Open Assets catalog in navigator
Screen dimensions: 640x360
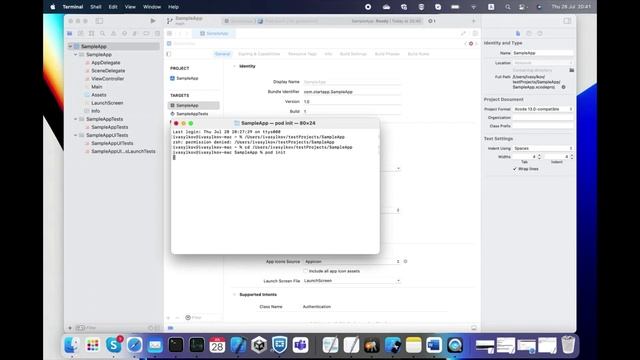(x=99, y=95)
